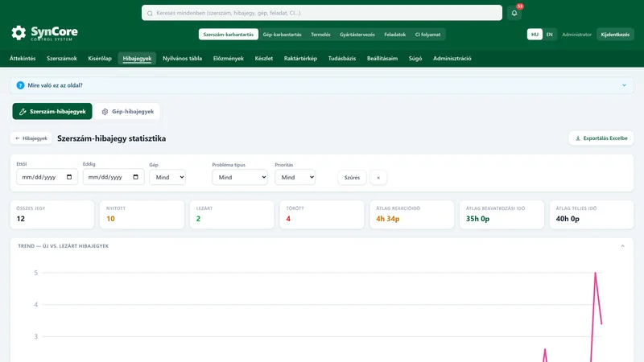
Task: Click the blue question mark info icon
Action: click(20, 85)
